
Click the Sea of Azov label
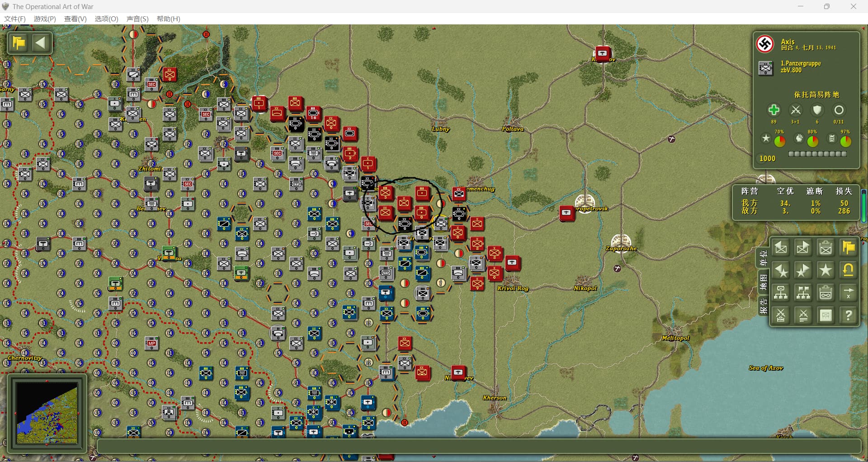[x=766, y=368]
